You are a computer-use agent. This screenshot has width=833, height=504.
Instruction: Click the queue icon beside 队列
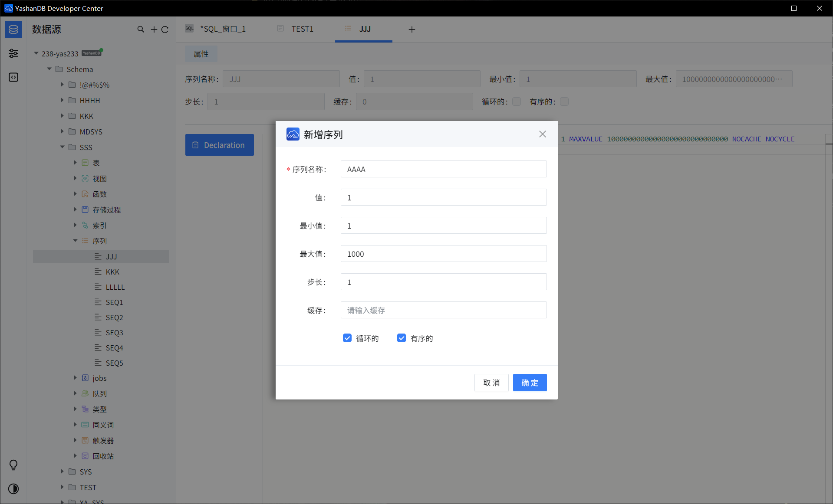click(85, 393)
